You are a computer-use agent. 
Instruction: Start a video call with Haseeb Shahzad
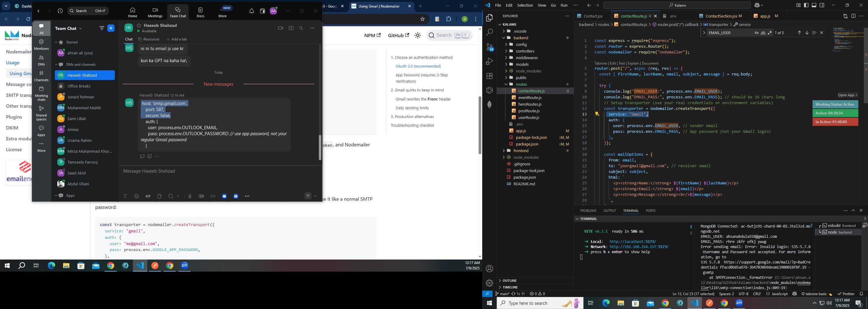(280, 28)
